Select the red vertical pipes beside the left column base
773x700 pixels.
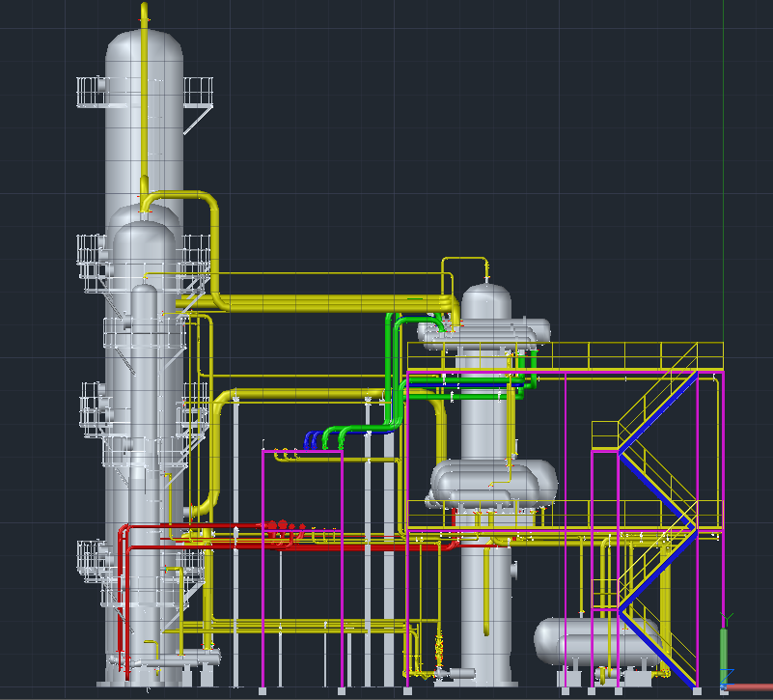tap(124, 600)
